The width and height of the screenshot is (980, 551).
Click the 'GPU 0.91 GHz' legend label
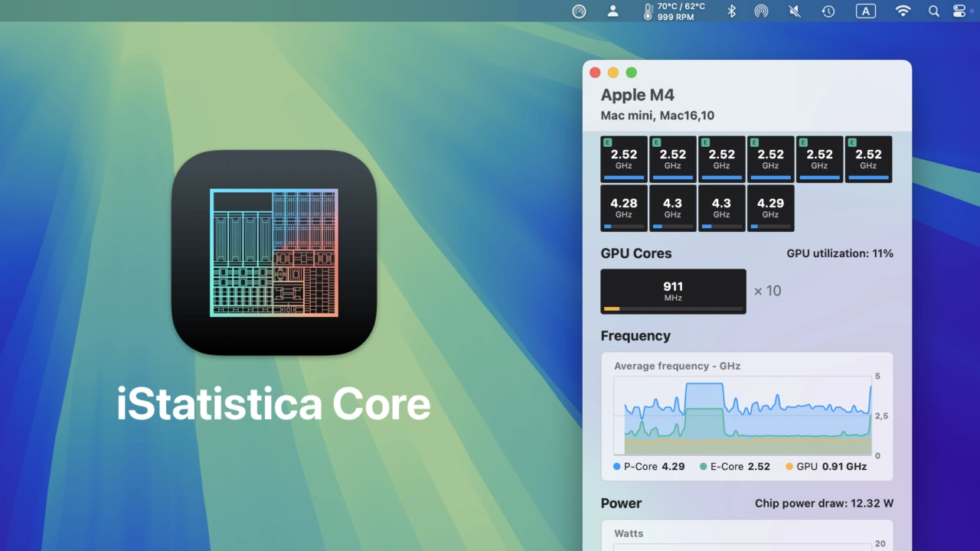click(831, 466)
